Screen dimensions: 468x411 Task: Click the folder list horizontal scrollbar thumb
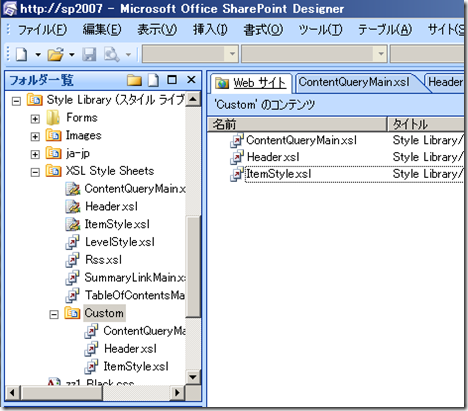(x=62, y=393)
